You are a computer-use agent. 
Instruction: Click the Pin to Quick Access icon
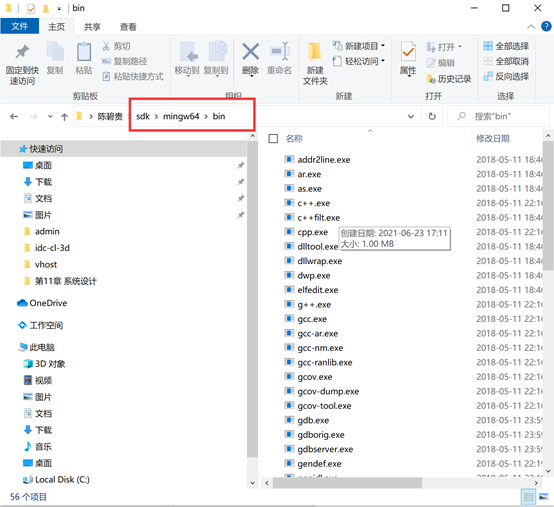tap(22, 52)
